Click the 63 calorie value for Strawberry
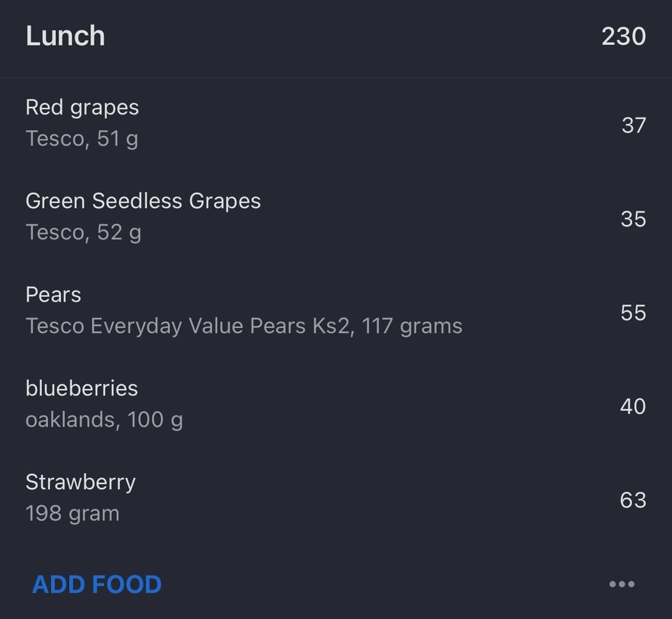The height and width of the screenshot is (619, 672). click(x=633, y=500)
